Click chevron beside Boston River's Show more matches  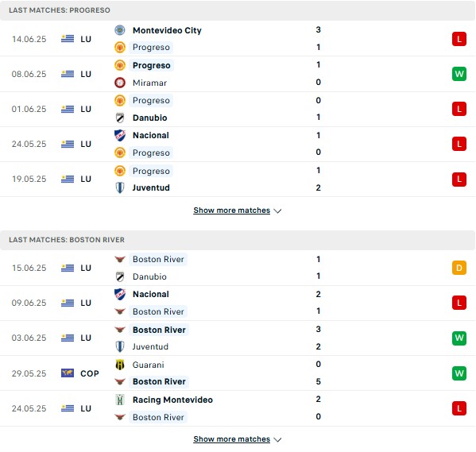[277, 439]
